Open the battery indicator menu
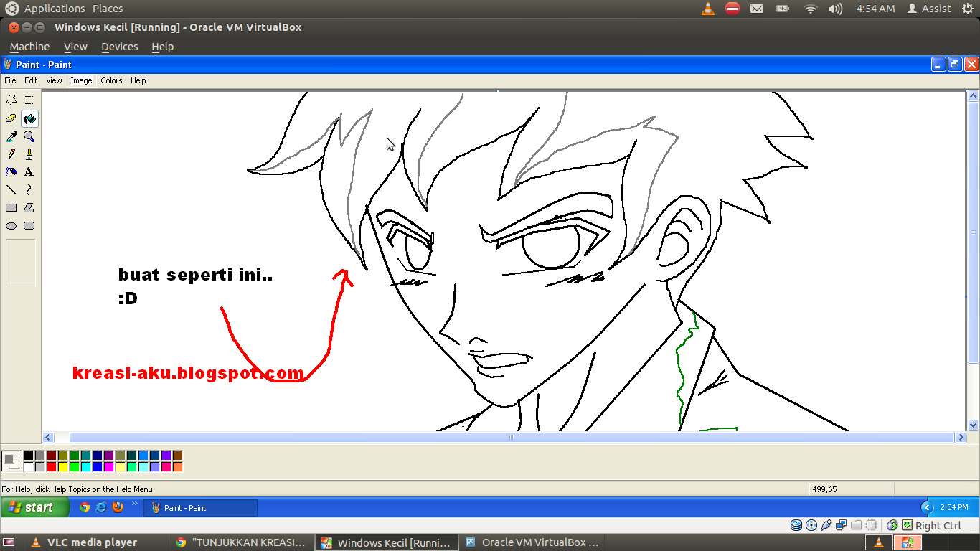This screenshot has height=551, width=980. click(783, 9)
